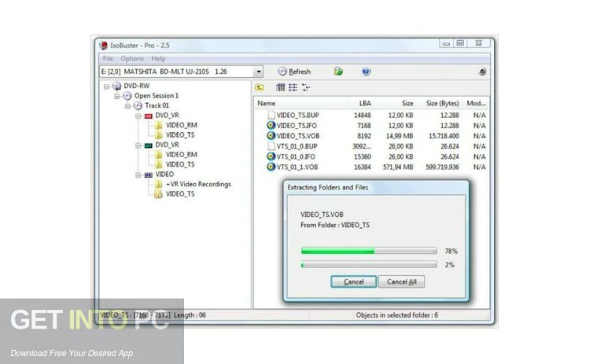This screenshot has height=364, width=604.
Task: Click the IsoBuster app icon in title bar
Action: pyautogui.click(x=103, y=46)
